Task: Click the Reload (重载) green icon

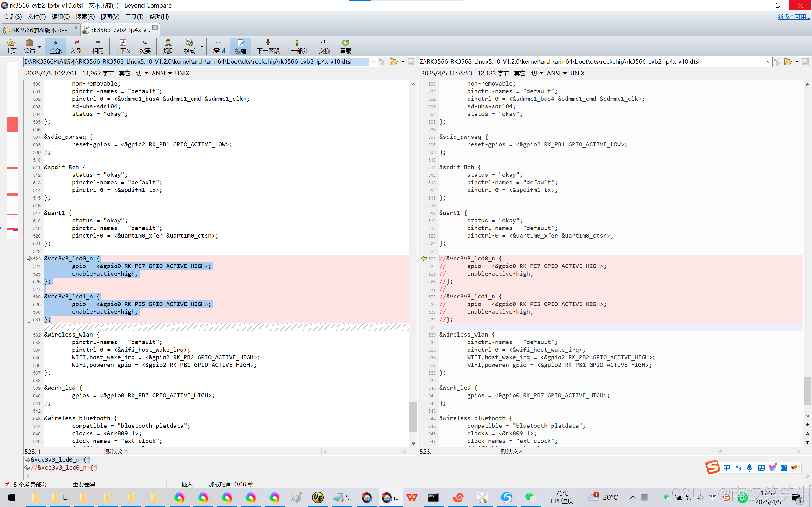Action: [x=345, y=46]
